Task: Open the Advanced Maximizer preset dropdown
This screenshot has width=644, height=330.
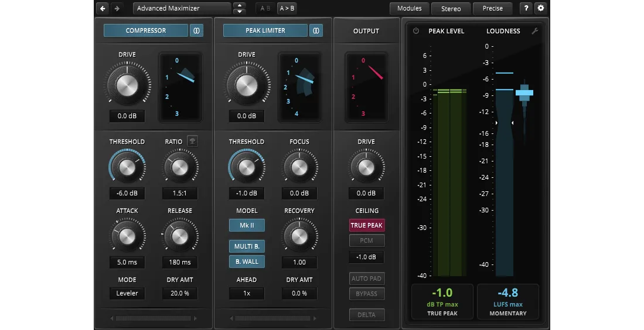Action: pyautogui.click(x=182, y=8)
